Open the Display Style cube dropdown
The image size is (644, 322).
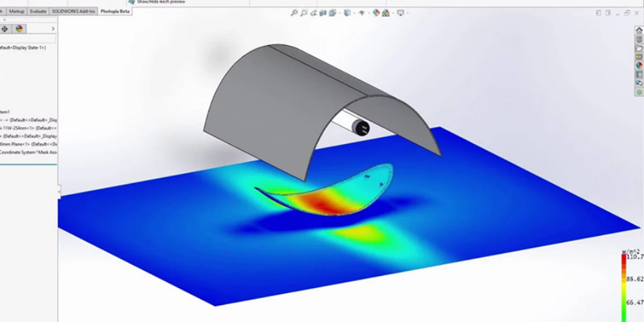pyautogui.click(x=346, y=13)
